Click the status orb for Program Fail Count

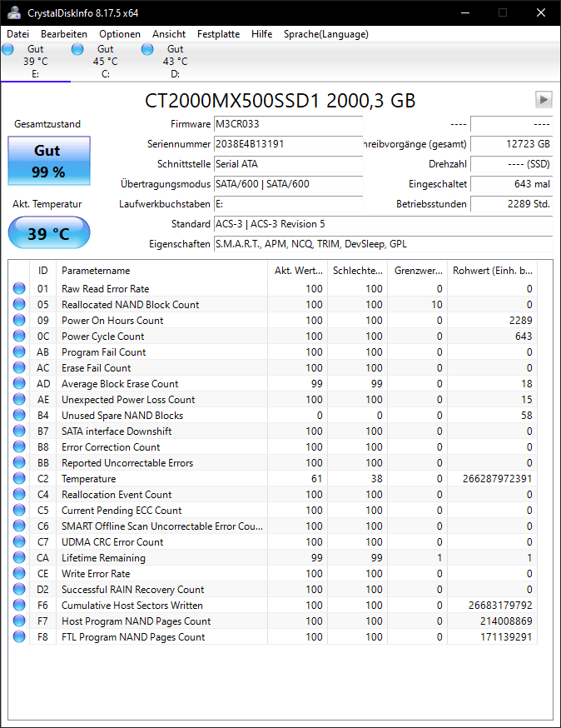[19, 352]
